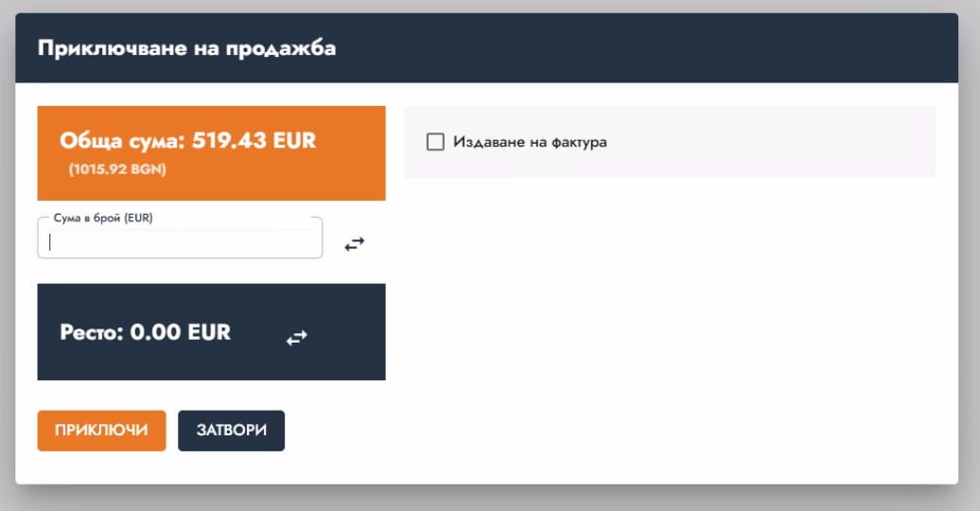Click the orange total sum panel background
This screenshot has height=511, width=980.
[x=350, y=180]
